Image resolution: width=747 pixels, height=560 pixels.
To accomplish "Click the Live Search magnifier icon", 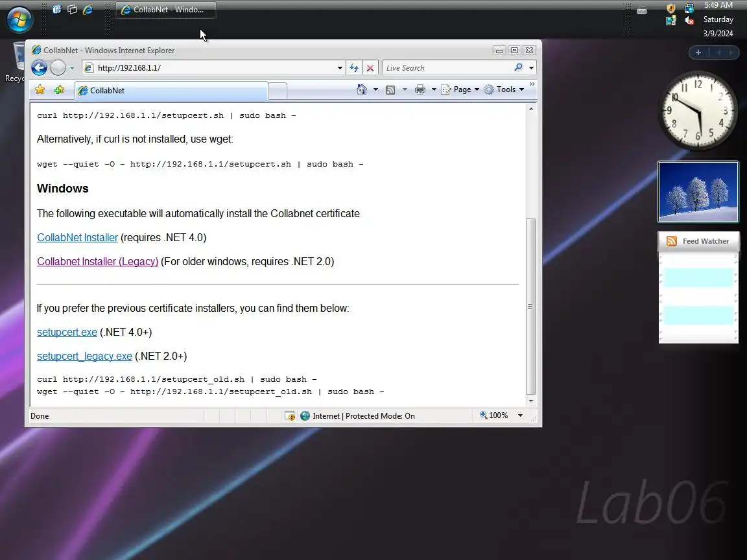I will pos(518,67).
